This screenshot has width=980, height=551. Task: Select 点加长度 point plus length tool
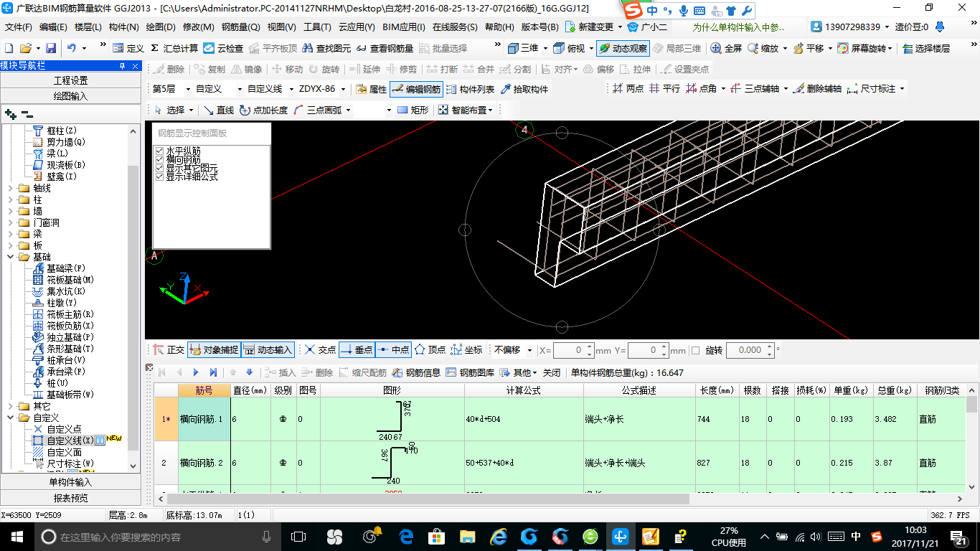tap(264, 110)
